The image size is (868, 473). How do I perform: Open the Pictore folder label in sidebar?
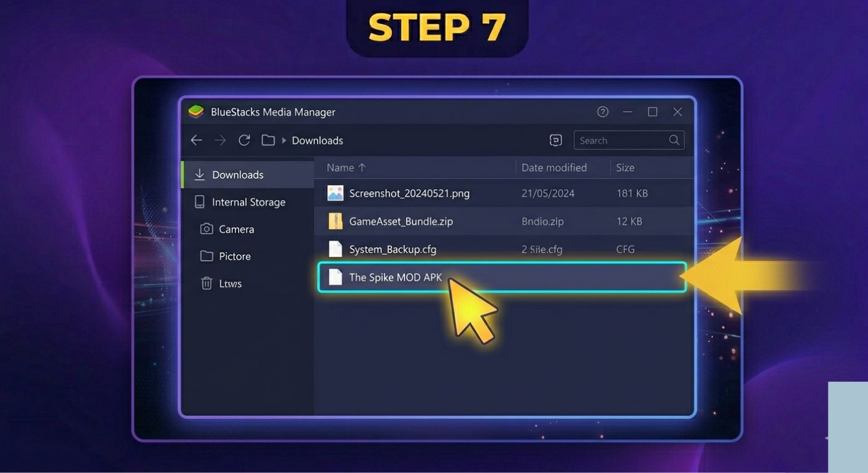(x=235, y=256)
